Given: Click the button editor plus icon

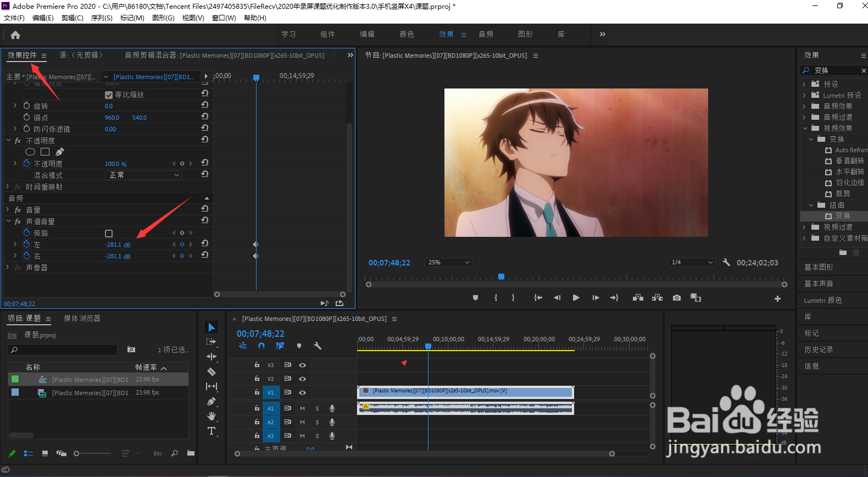Looking at the screenshot, I should [x=777, y=298].
